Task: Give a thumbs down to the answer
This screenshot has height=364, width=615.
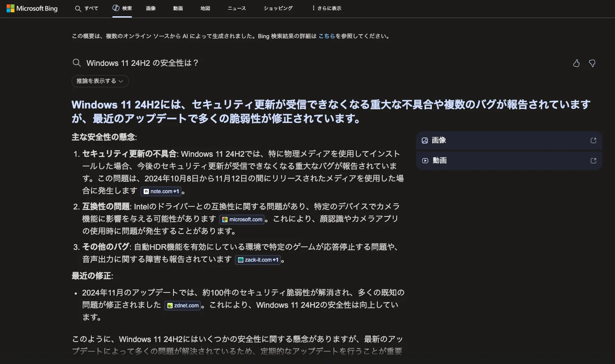Action: [592, 63]
